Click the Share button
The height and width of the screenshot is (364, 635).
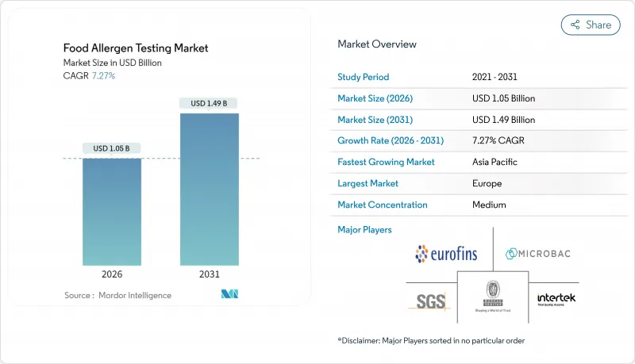click(591, 25)
